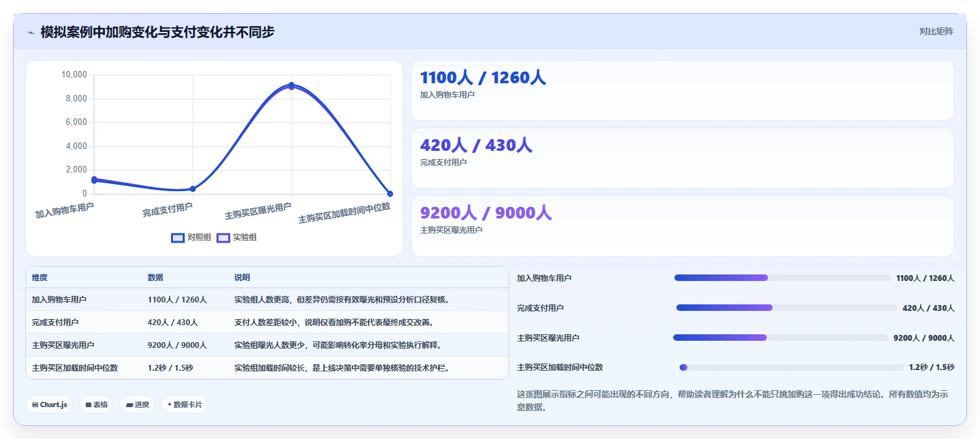
Task: Click the 对比矩阵 label in the header
Action: pos(936,32)
